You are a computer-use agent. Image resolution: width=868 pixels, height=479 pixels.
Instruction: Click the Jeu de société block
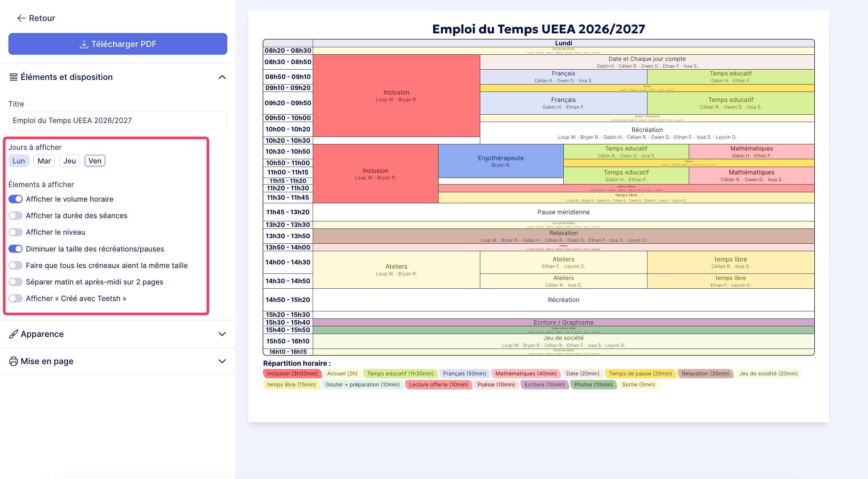pos(563,341)
